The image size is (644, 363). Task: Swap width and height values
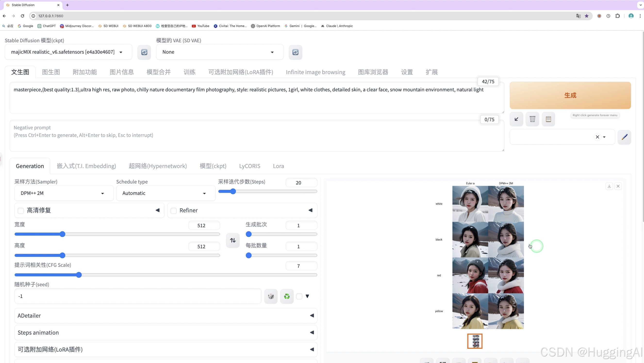coord(233,240)
